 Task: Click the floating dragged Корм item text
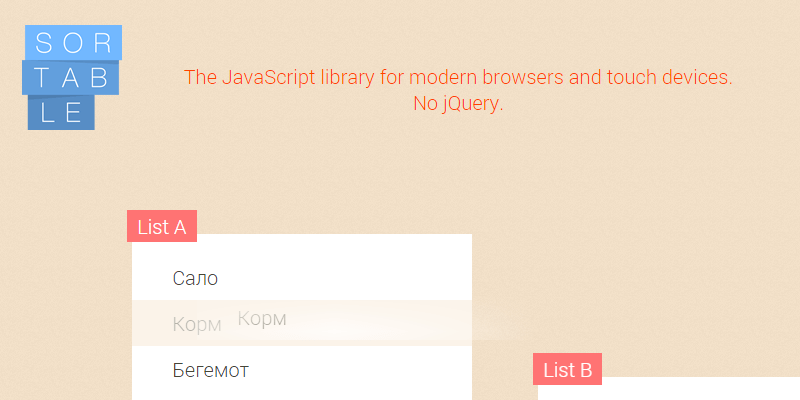(262, 319)
